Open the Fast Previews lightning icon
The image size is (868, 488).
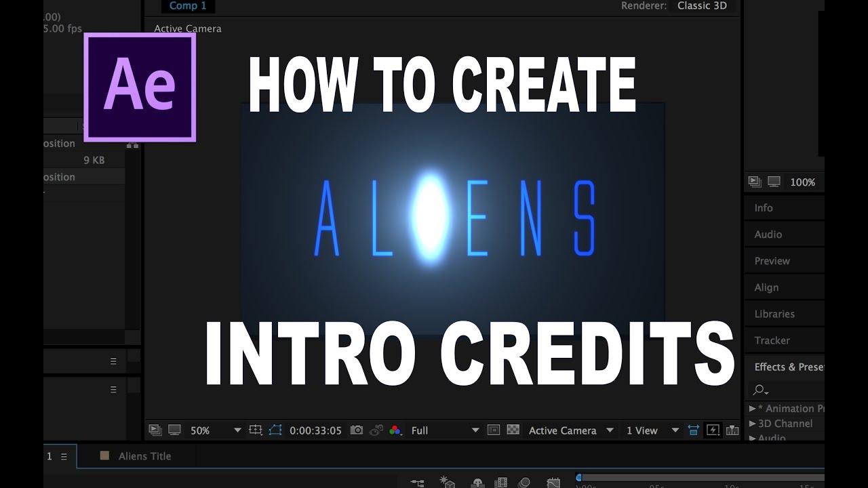click(x=713, y=430)
